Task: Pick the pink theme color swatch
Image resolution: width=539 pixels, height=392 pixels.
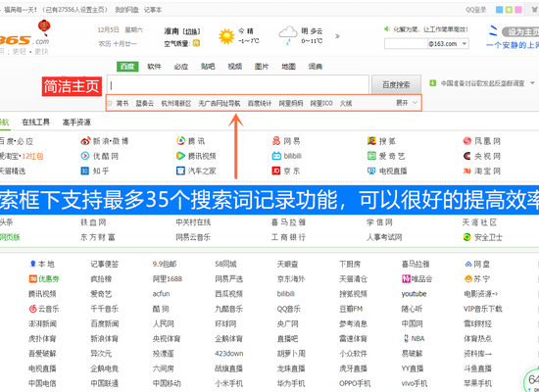Action: pos(518,10)
